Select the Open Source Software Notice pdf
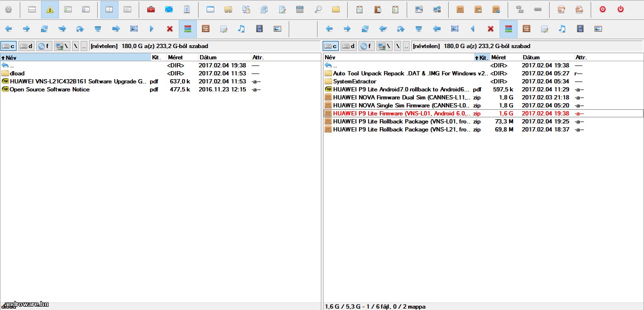The image size is (644, 310). [x=160, y=90]
